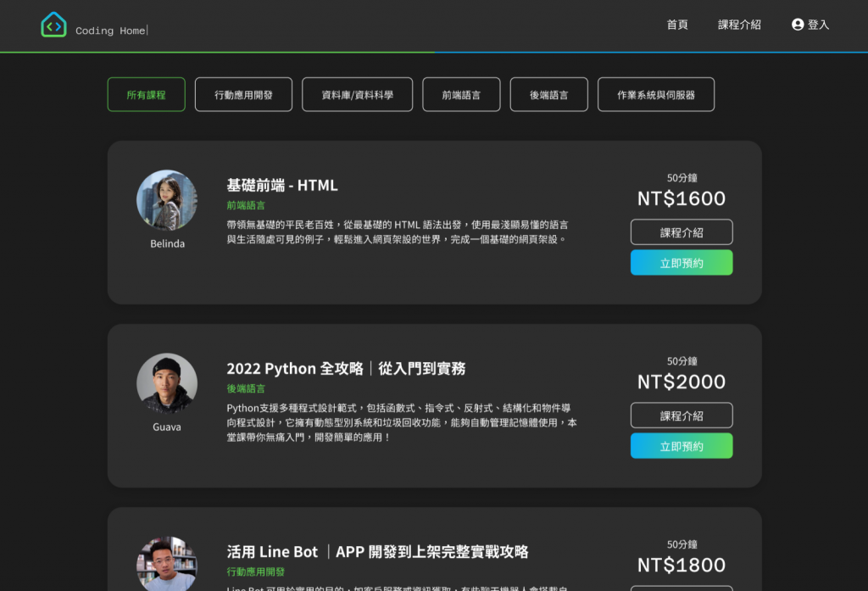
Task: Click the 後端語言 category tag under Python course
Action: pos(246,389)
